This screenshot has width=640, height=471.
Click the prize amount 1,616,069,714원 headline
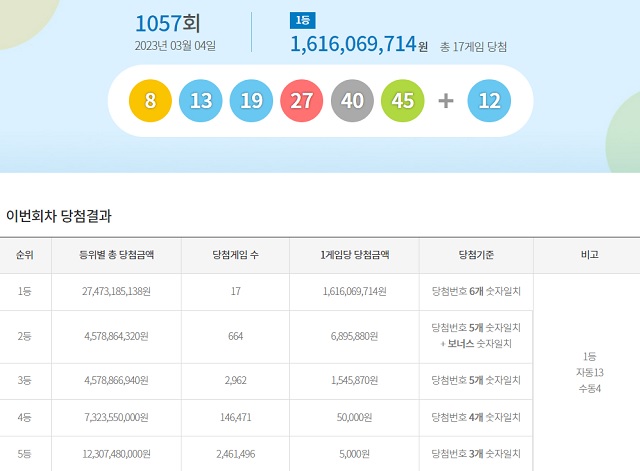click(x=359, y=44)
